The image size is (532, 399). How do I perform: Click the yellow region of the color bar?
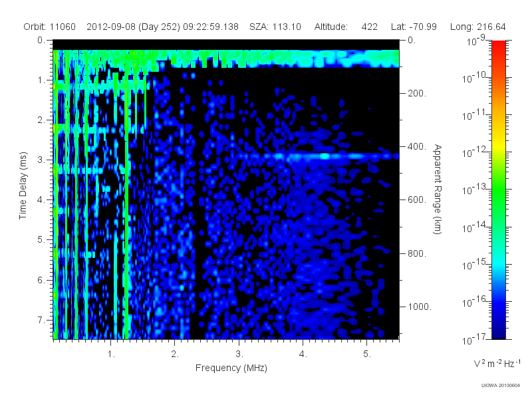(x=498, y=146)
